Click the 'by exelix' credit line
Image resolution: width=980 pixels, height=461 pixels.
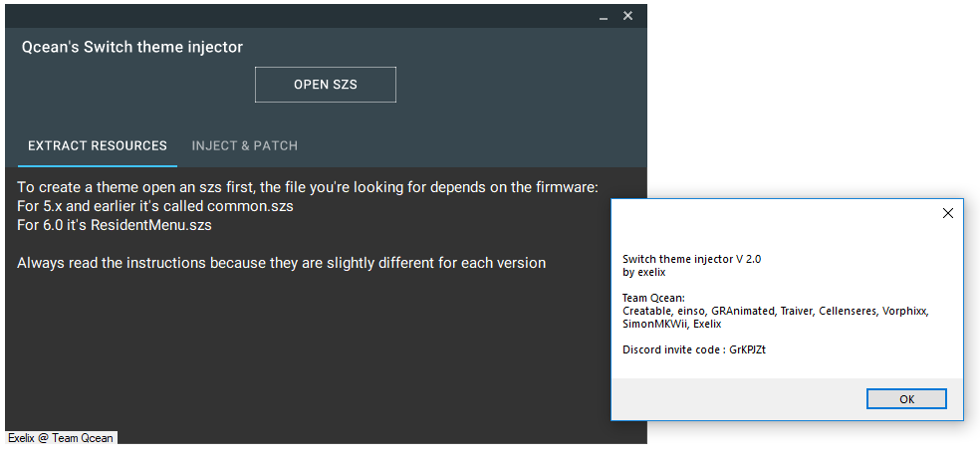tap(643, 273)
